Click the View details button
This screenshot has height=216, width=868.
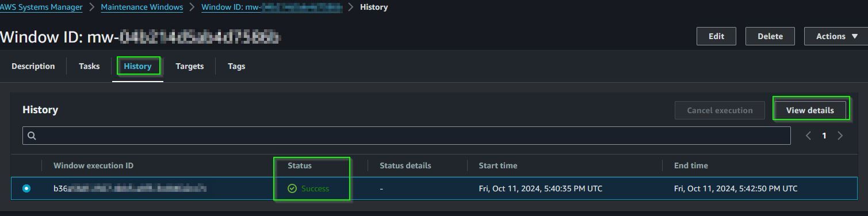pyautogui.click(x=810, y=110)
